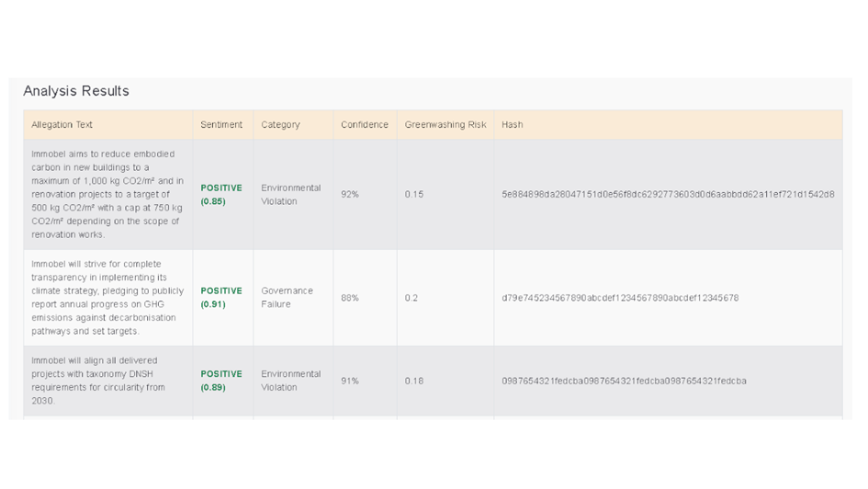Click the 0.15 greenwashing risk value

[414, 195]
